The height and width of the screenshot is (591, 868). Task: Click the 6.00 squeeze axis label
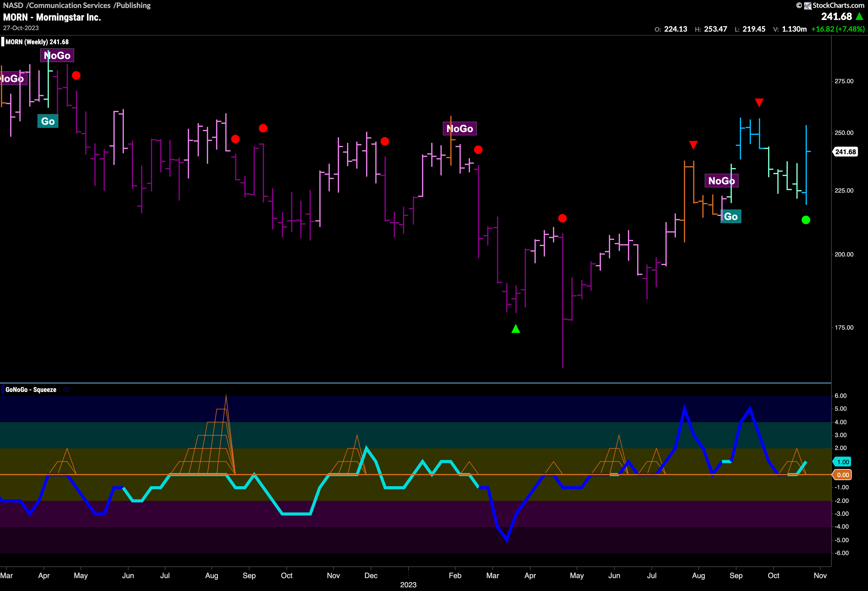pyautogui.click(x=841, y=396)
